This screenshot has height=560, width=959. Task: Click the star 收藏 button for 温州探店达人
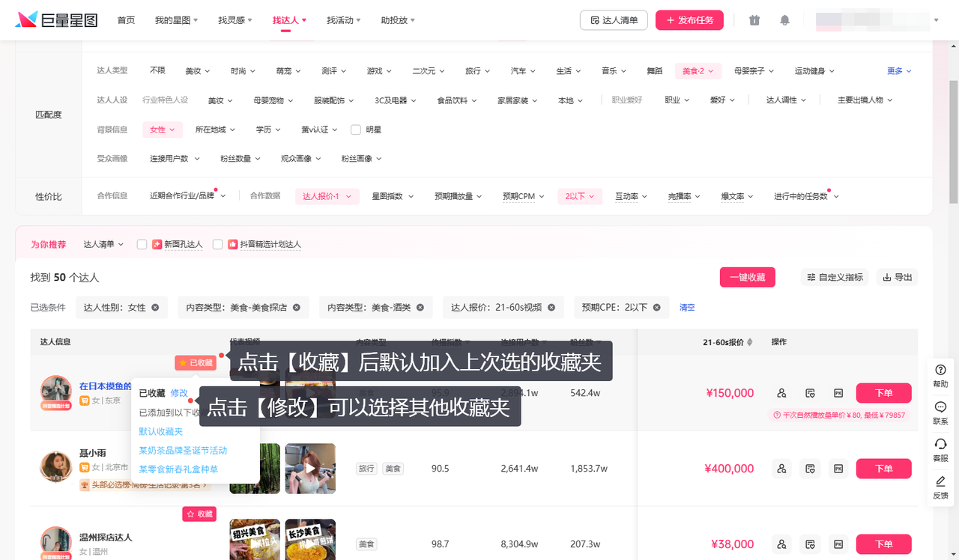point(199,514)
